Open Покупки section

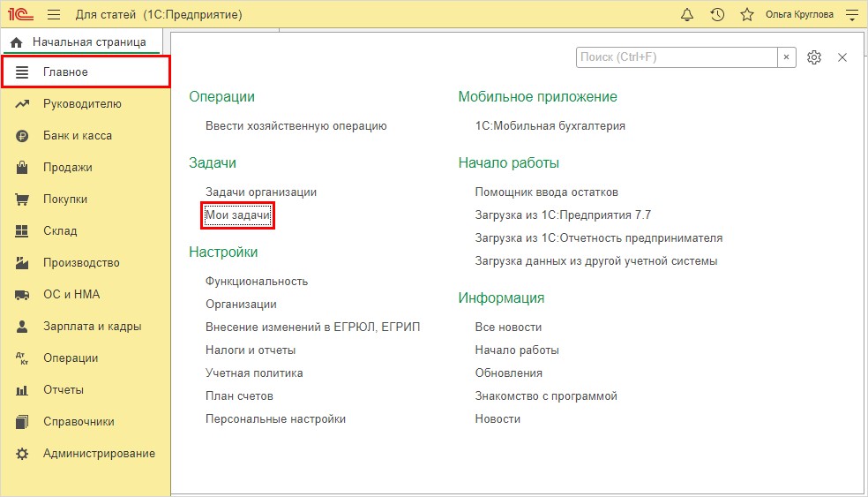point(65,199)
